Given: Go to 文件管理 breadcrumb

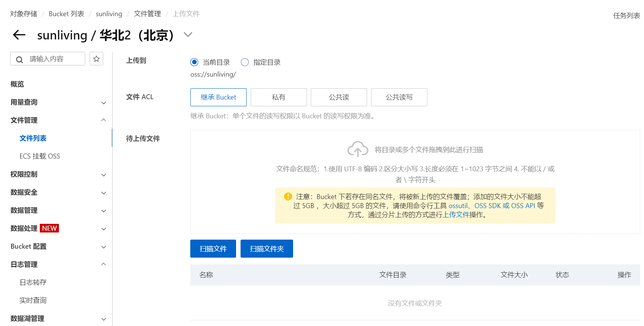Looking at the screenshot, I should [147, 14].
